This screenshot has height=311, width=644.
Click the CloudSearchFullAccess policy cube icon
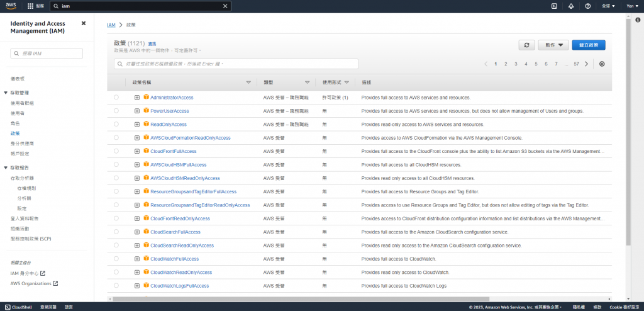[x=146, y=232]
